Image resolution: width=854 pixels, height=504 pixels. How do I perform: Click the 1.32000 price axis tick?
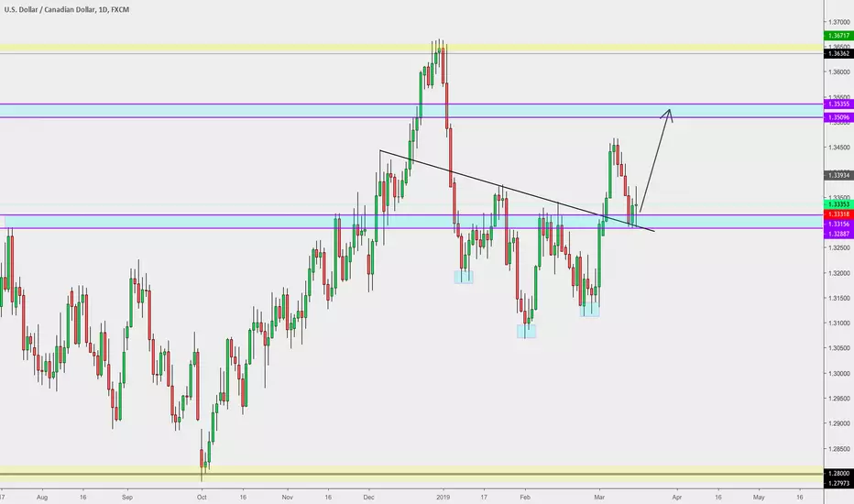(838, 273)
